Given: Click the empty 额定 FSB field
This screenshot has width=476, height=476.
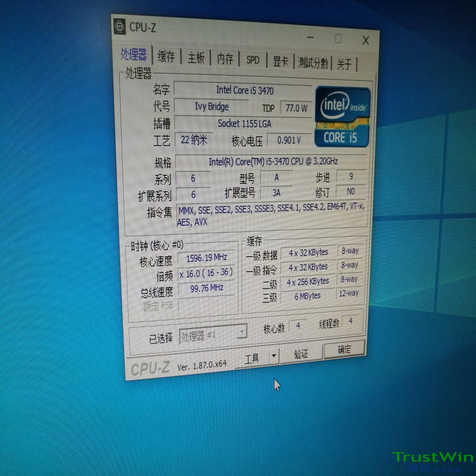Looking at the screenshot, I should pyautogui.click(x=207, y=303).
